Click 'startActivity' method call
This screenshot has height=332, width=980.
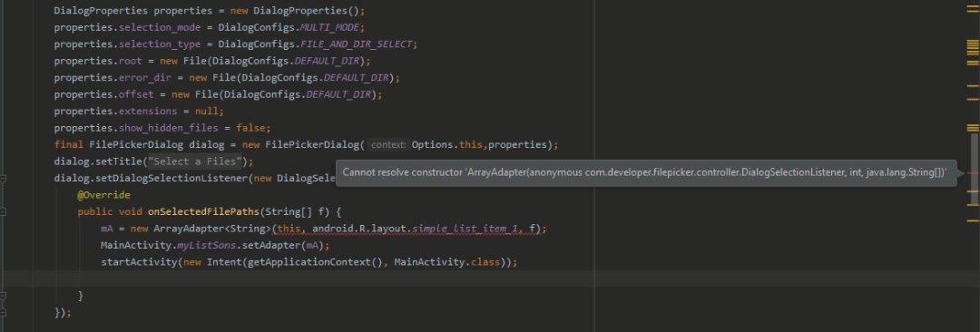[139, 262]
